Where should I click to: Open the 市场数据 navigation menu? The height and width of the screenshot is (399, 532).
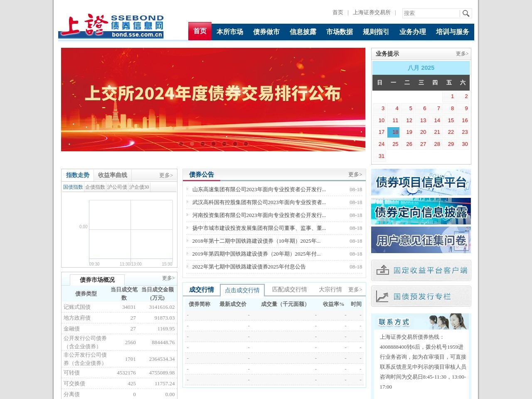pyautogui.click(x=339, y=32)
